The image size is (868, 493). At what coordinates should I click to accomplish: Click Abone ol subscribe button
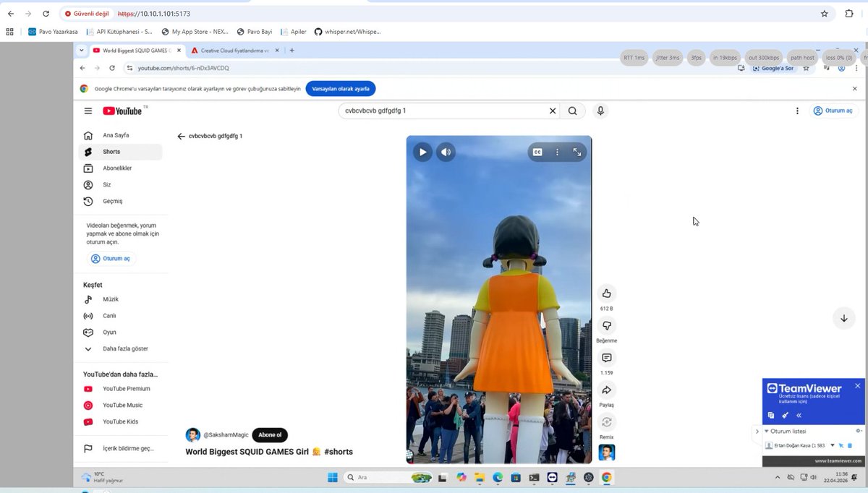pyautogui.click(x=269, y=434)
